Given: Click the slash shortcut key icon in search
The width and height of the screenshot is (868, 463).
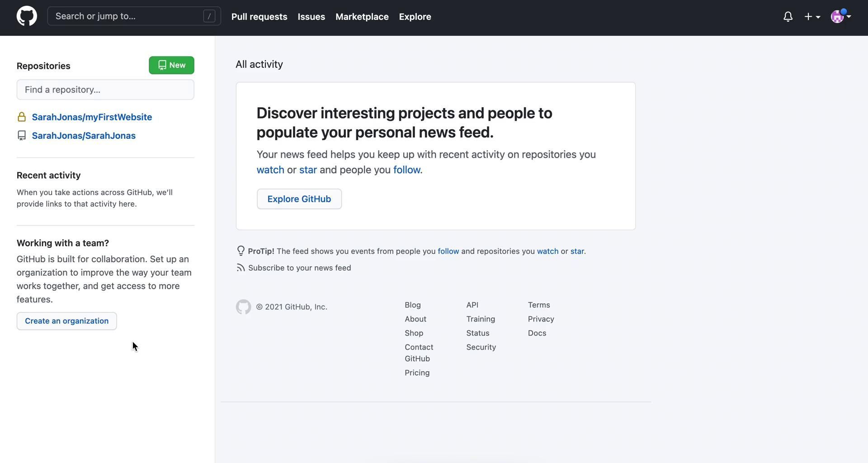Looking at the screenshot, I should tap(209, 16).
